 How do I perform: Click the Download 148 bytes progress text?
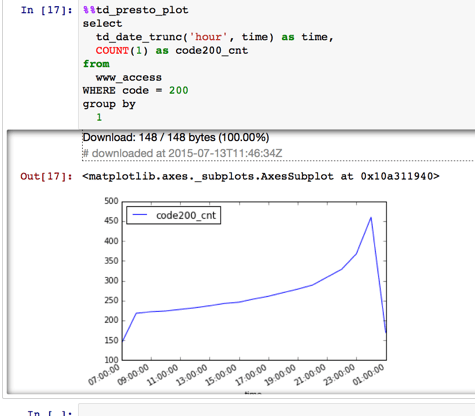coord(176,137)
